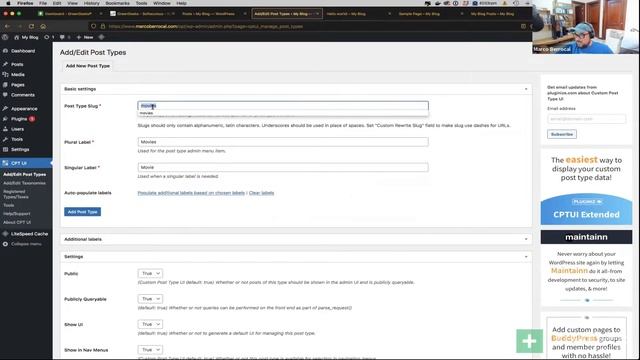The height and width of the screenshot is (360, 640).
Task: Click the Post Type Slug input field
Action: pos(283,106)
